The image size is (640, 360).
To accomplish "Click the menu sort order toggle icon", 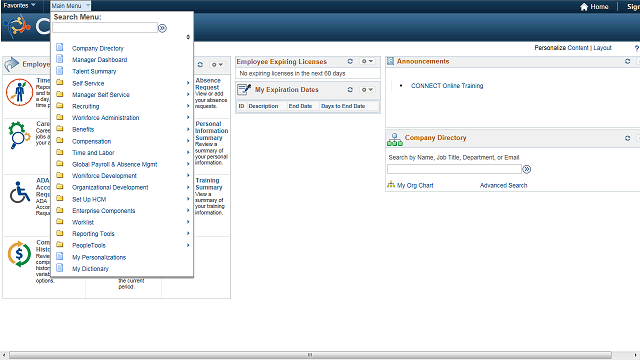I will 188,37.
